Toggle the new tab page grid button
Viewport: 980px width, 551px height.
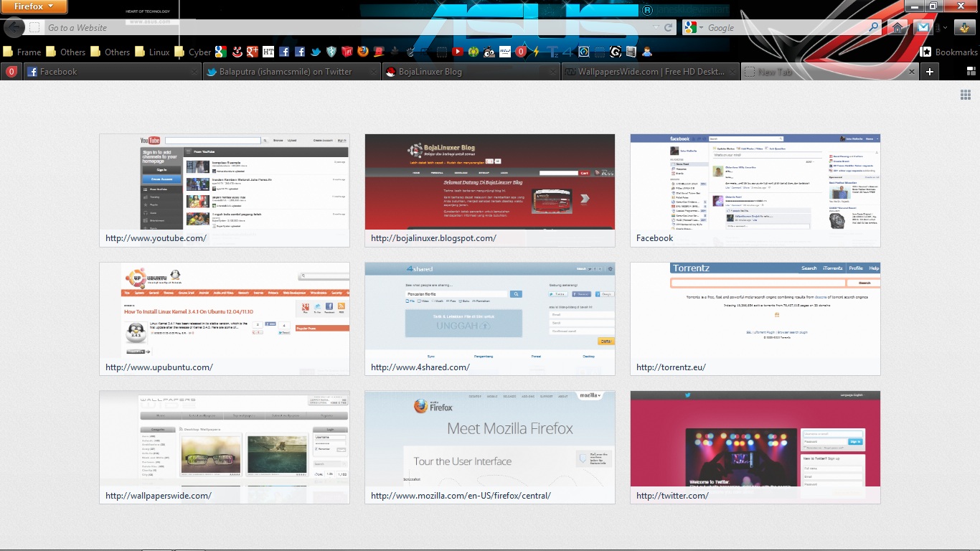(966, 95)
